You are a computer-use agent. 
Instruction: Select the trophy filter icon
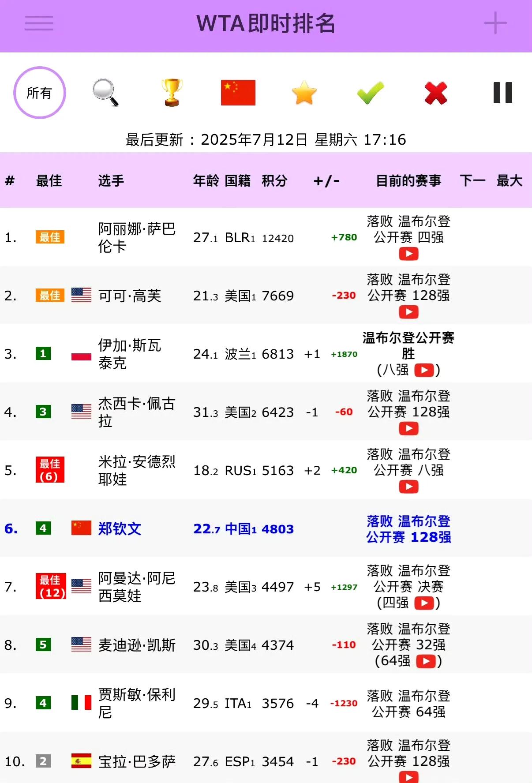172,93
